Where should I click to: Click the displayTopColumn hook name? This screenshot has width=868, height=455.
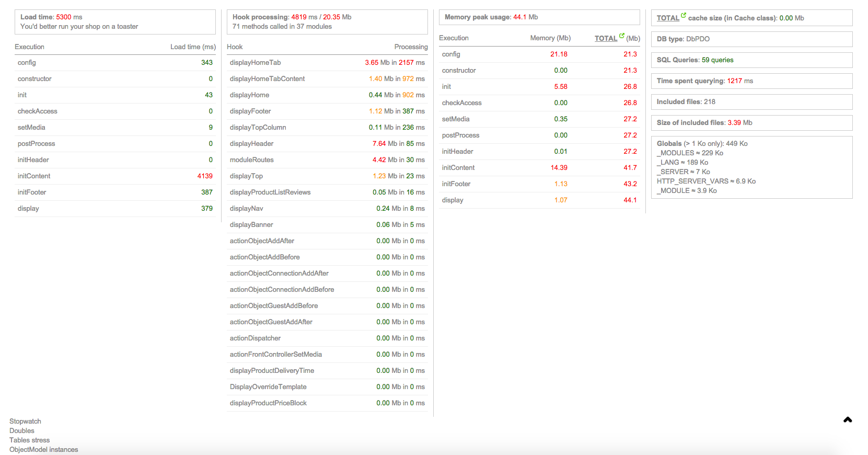point(258,128)
